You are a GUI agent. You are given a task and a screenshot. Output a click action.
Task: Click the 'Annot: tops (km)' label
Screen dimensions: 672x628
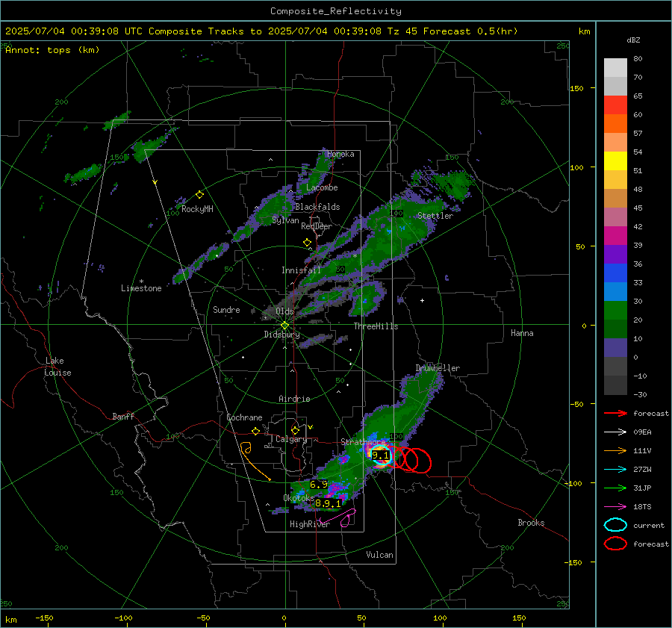(x=52, y=50)
